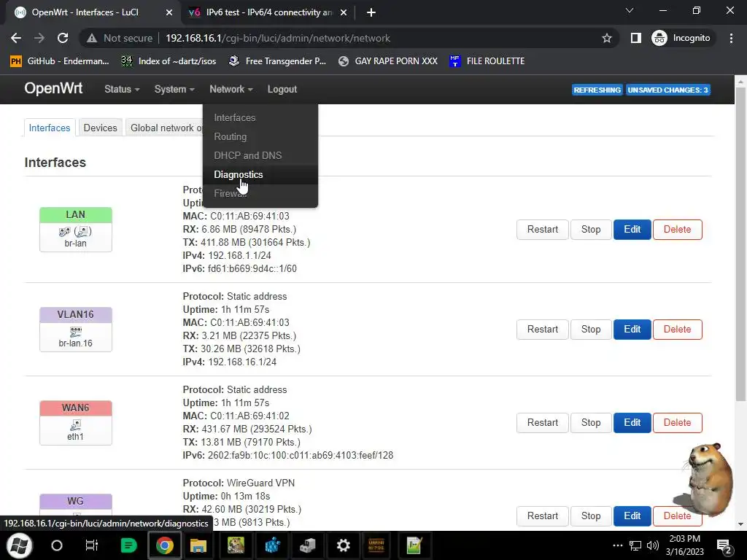Open File Explorer from the taskbar

(x=198, y=545)
